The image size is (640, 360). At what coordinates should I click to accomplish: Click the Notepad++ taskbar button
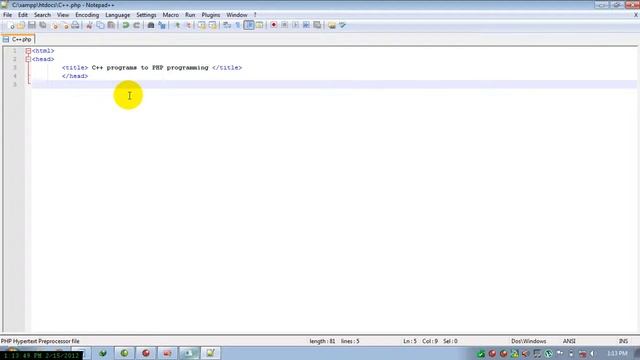click(210, 353)
